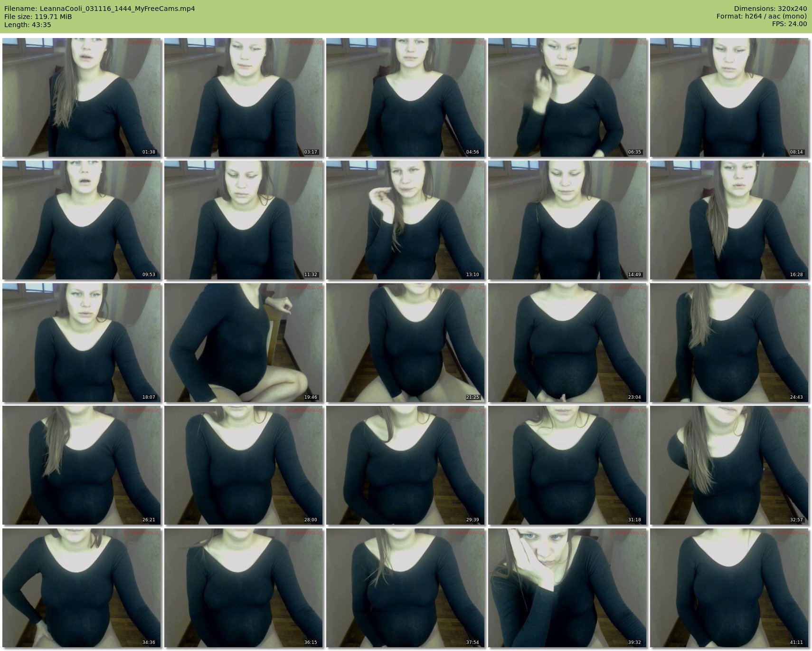
Task: Open the frame marked 16:28
Action: 729,220
